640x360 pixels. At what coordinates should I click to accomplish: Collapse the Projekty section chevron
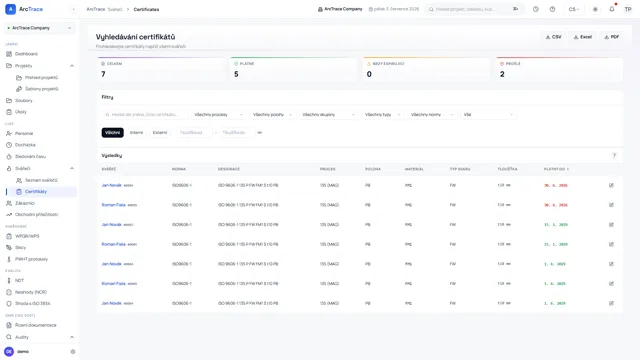[x=72, y=66]
